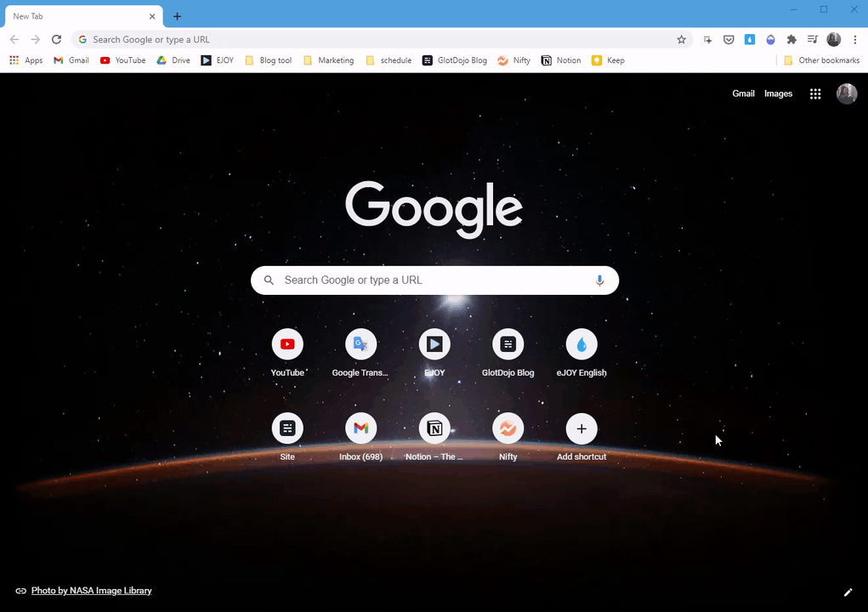
Task: Click the Google search box
Action: pos(434,280)
